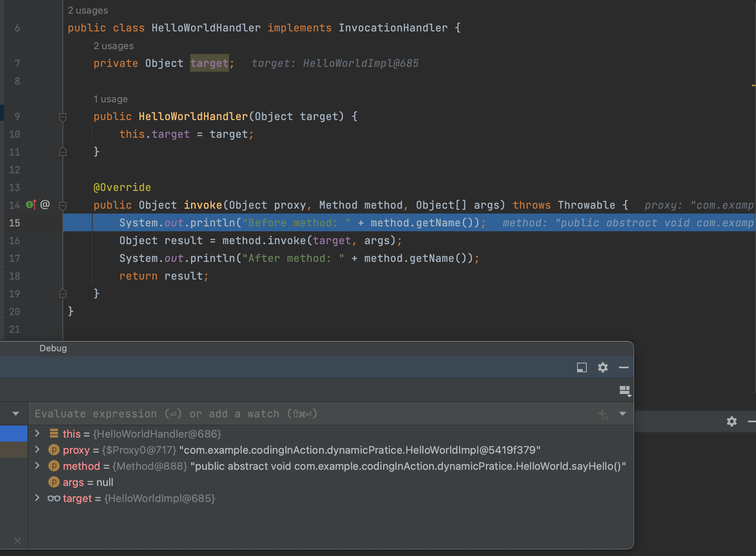Collapse the constructor using the line 9 fold marker

pyautogui.click(x=63, y=117)
